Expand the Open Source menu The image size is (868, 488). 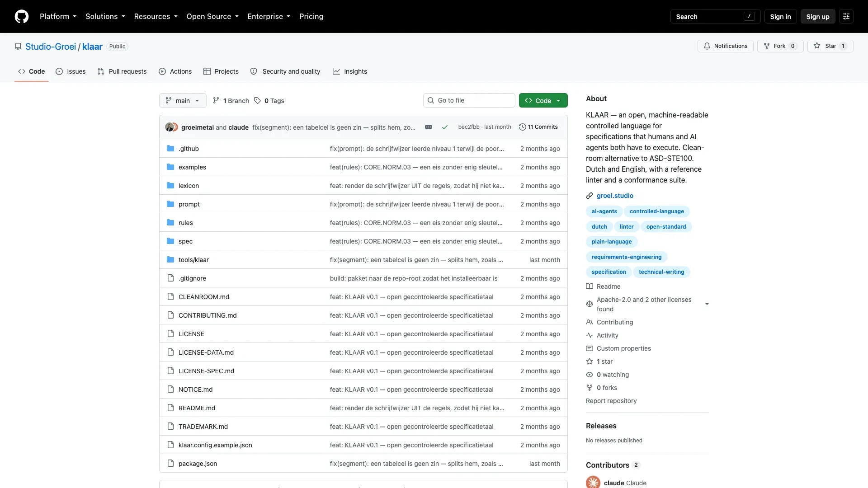tap(212, 16)
